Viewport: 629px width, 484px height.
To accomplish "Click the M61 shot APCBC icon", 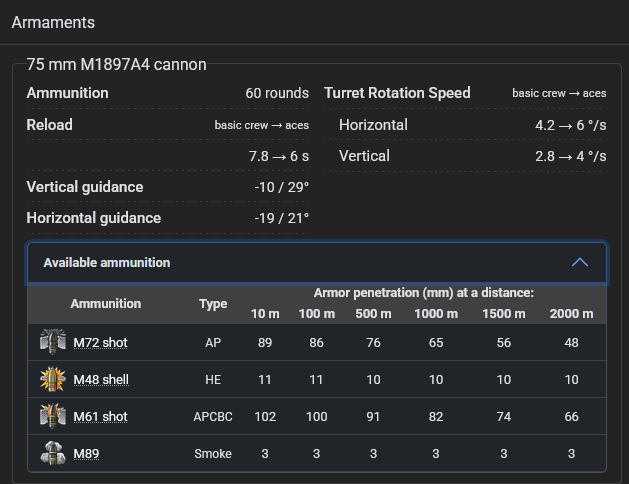I will [x=52, y=416].
